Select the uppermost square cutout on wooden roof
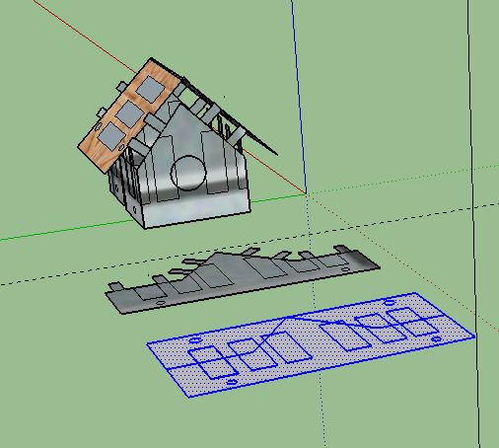This screenshot has height=448, width=499. pyautogui.click(x=150, y=89)
